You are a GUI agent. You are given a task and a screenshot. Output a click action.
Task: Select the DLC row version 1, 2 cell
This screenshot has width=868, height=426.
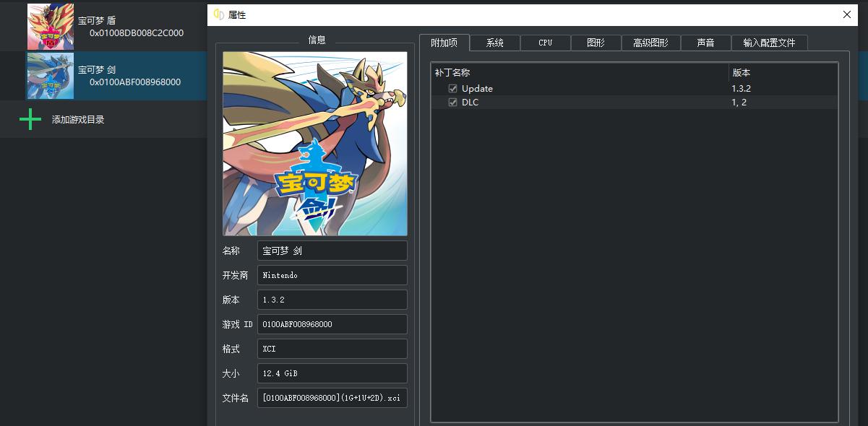(x=783, y=103)
